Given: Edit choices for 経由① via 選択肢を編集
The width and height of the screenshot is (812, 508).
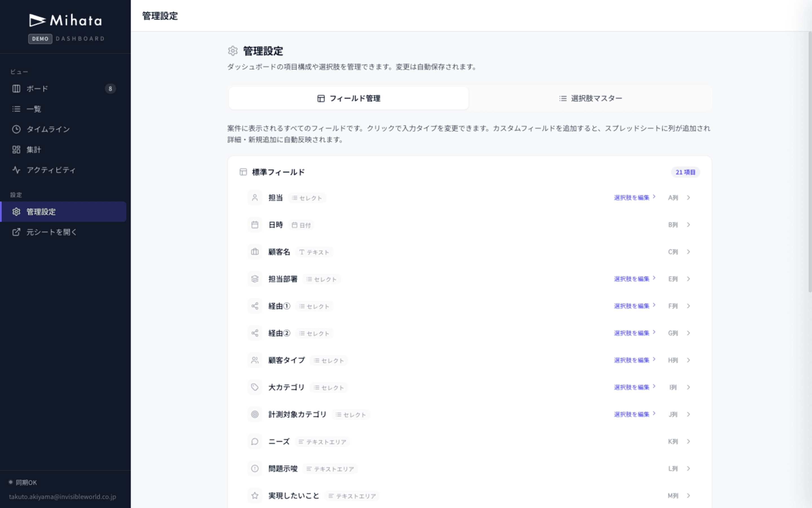Looking at the screenshot, I should coord(635,306).
